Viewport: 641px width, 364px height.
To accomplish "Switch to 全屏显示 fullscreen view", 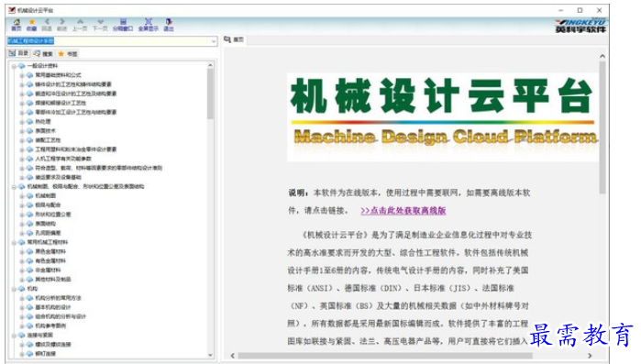I will coord(148,25).
